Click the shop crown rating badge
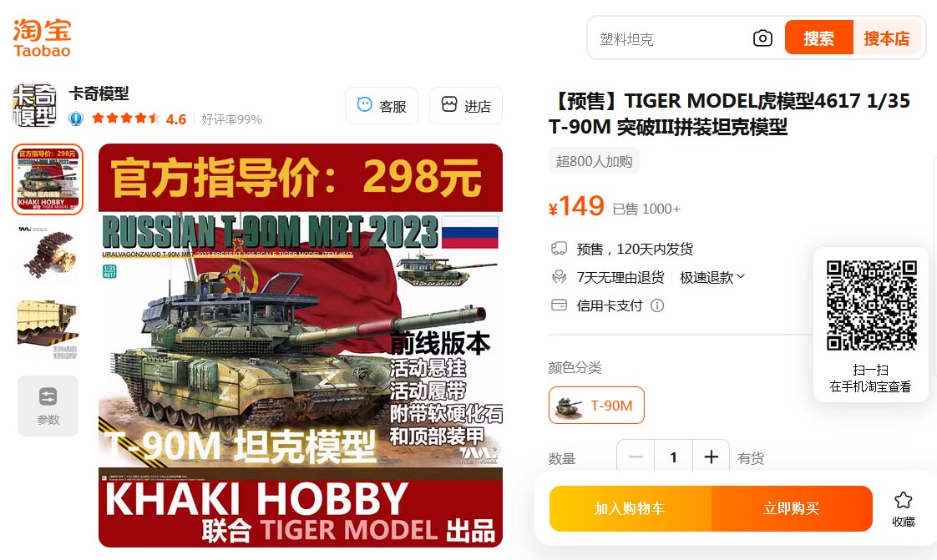The width and height of the screenshot is (937, 560). coord(76,119)
